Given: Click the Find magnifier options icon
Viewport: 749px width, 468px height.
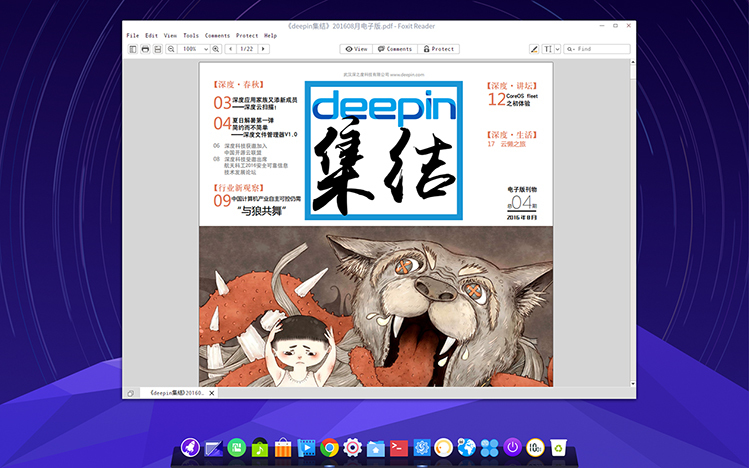Looking at the screenshot, I should click(570, 49).
